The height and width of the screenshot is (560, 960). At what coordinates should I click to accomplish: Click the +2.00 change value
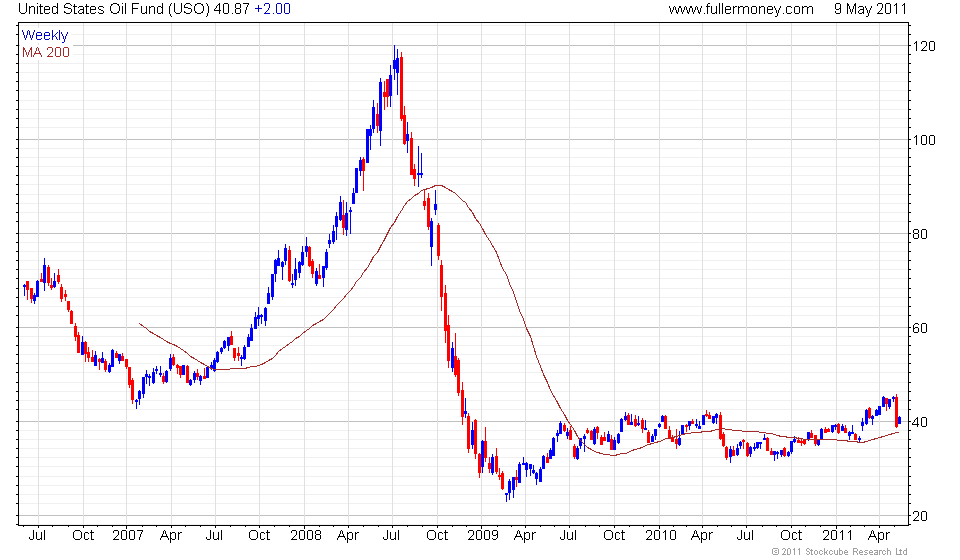[x=272, y=9]
